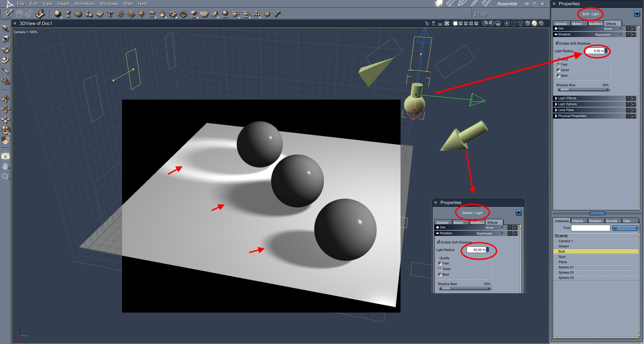Open the Render room film icon
The height and width of the screenshot is (344, 644).
point(486,4)
